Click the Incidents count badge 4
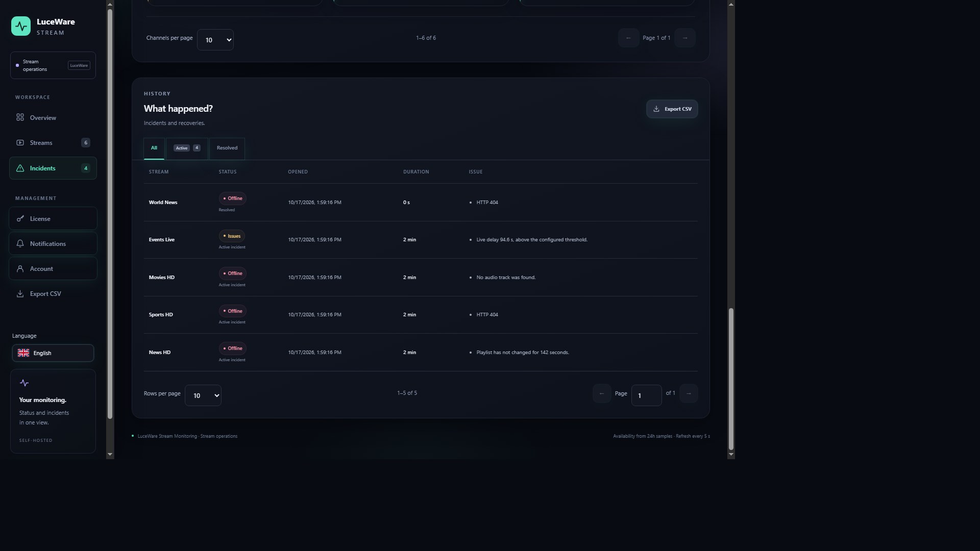 point(86,168)
